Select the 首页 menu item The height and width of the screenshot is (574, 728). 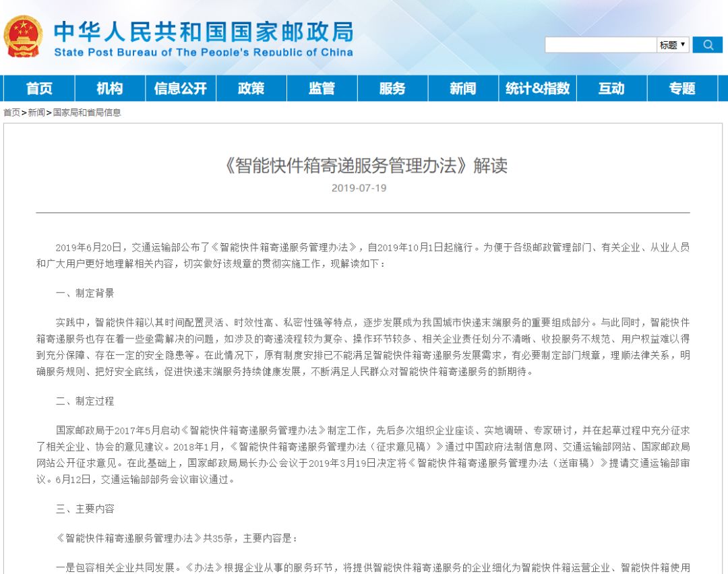tap(39, 88)
